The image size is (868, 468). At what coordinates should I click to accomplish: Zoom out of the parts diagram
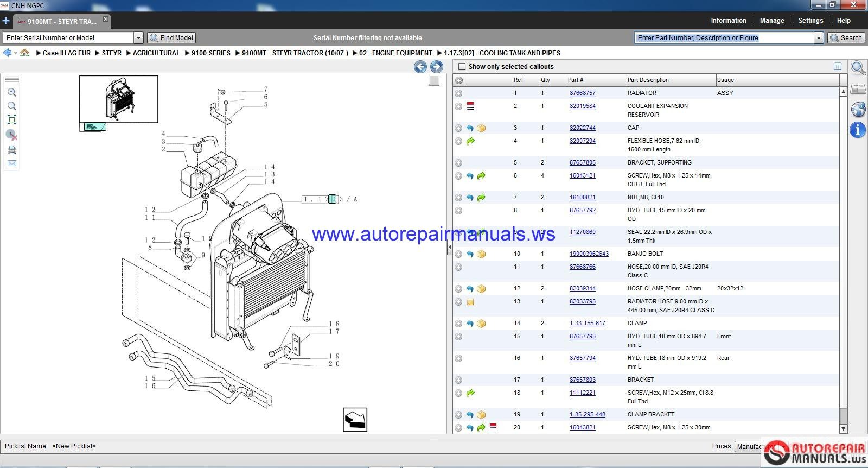[12, 106]
